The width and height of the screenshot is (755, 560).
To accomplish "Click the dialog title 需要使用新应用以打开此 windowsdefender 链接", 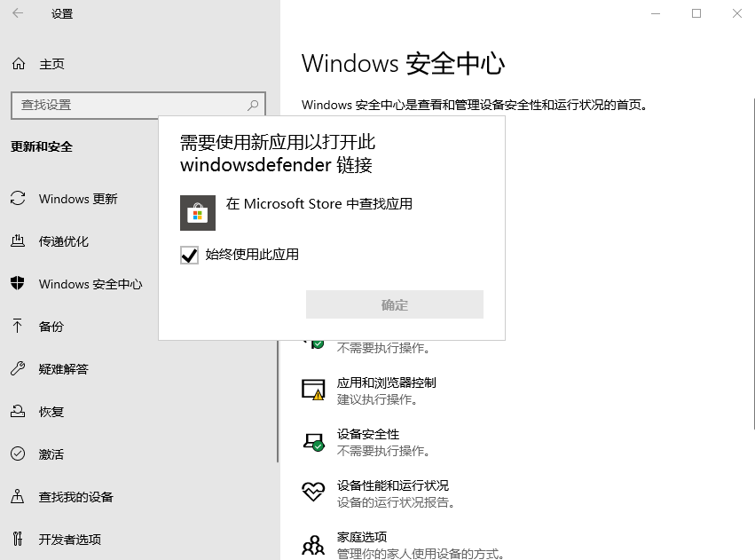I will (x=278, y=154).
